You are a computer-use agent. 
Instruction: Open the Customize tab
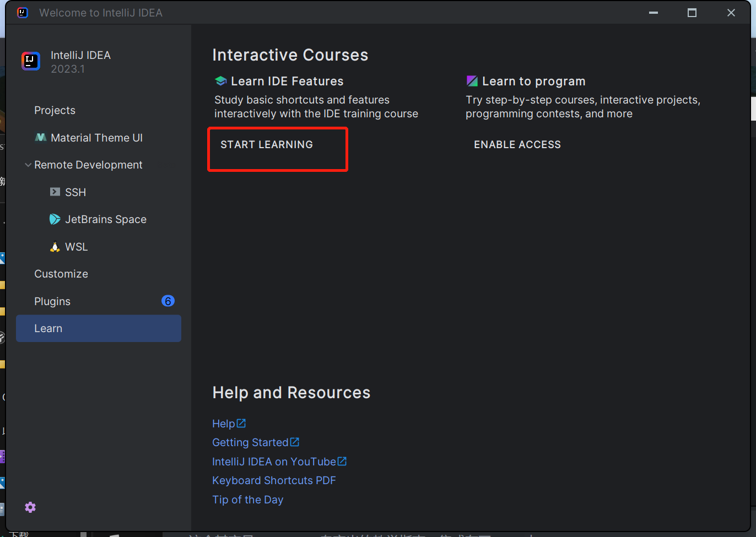61,274
